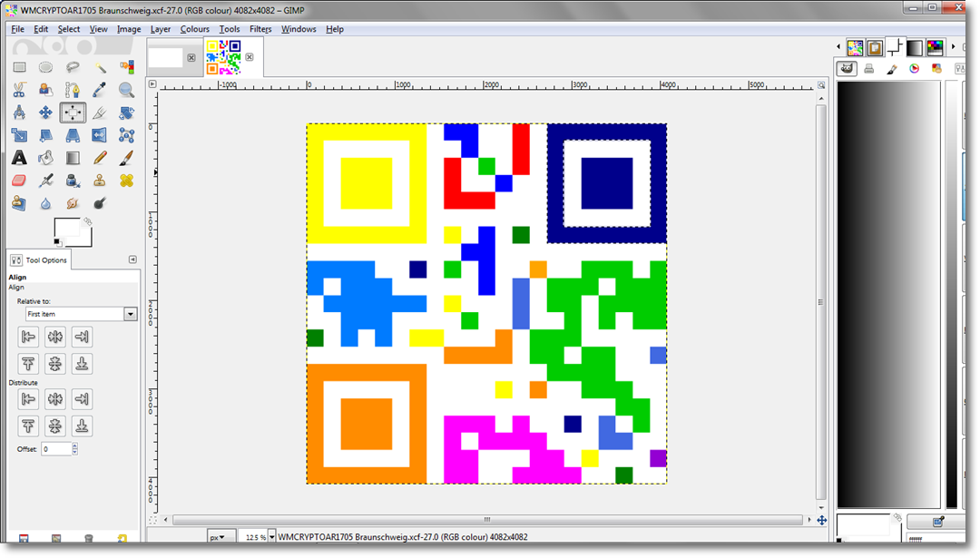Choose the Move tool
The height and width of the screenshot is (558, 980).
45,113
